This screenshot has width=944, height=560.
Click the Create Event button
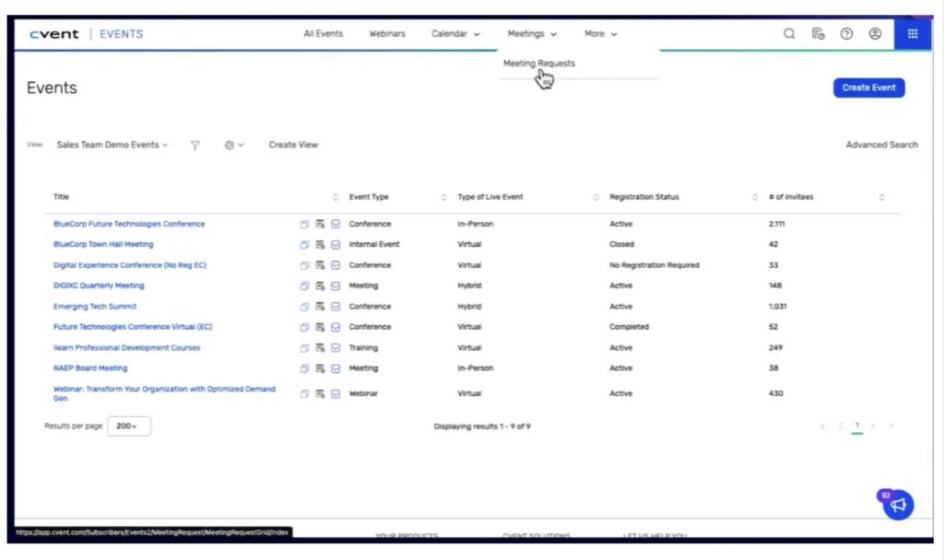(868, 87)
